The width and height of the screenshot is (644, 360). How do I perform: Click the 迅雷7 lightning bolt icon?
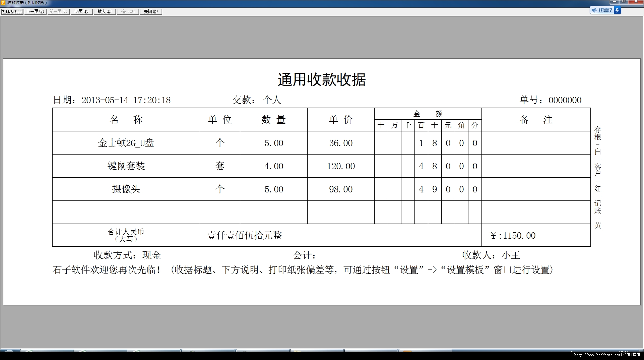[x=617, y=10]
